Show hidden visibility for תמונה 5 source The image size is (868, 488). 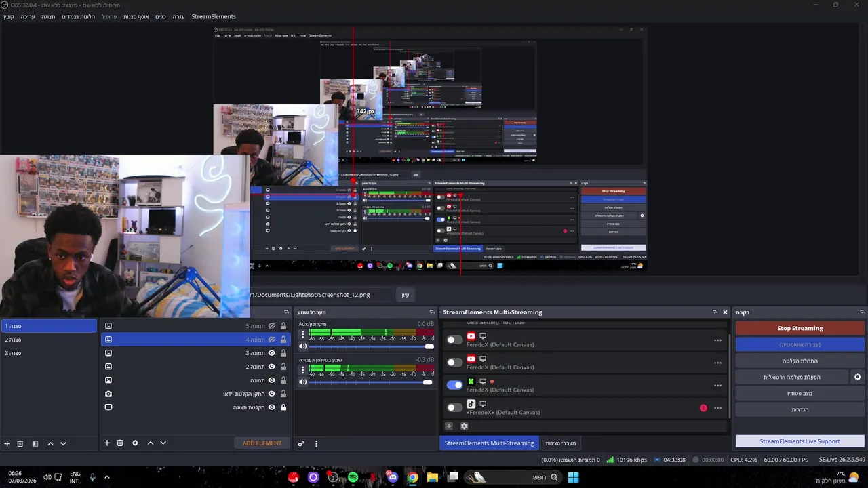[271, 326]
